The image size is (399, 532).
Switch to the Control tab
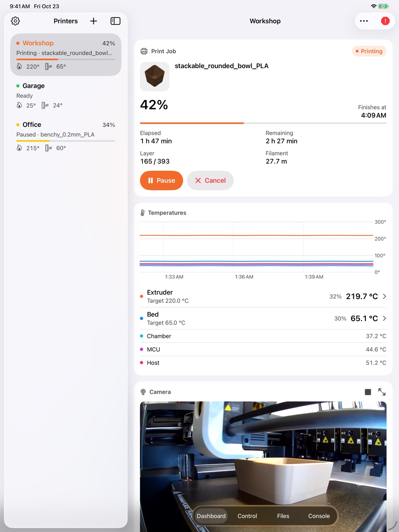click(247, 516)
